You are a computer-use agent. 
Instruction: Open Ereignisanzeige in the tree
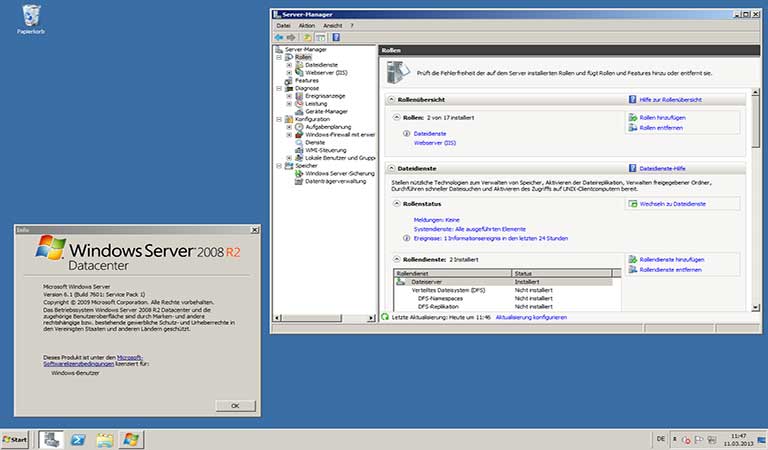point(325,96)
